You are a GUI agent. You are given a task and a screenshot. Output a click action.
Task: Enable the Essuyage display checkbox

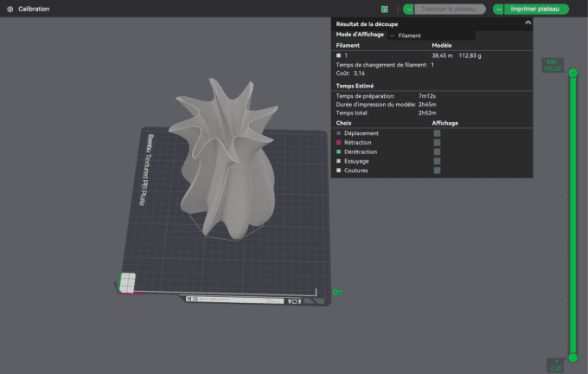437,161
